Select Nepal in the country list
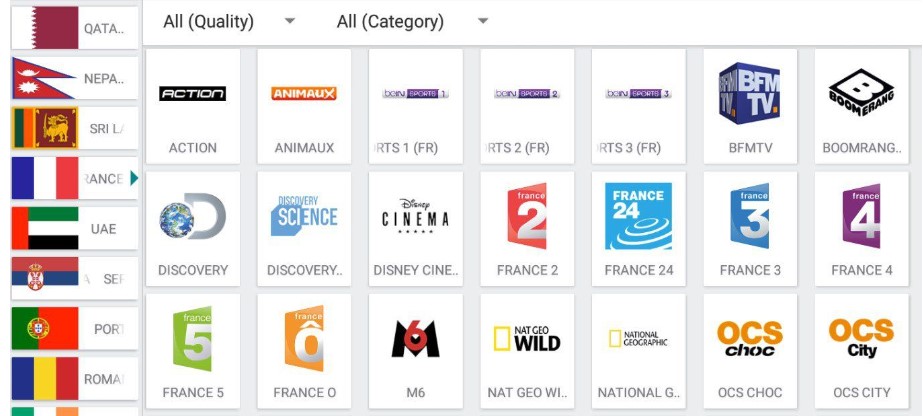 (x=75, y=78)
